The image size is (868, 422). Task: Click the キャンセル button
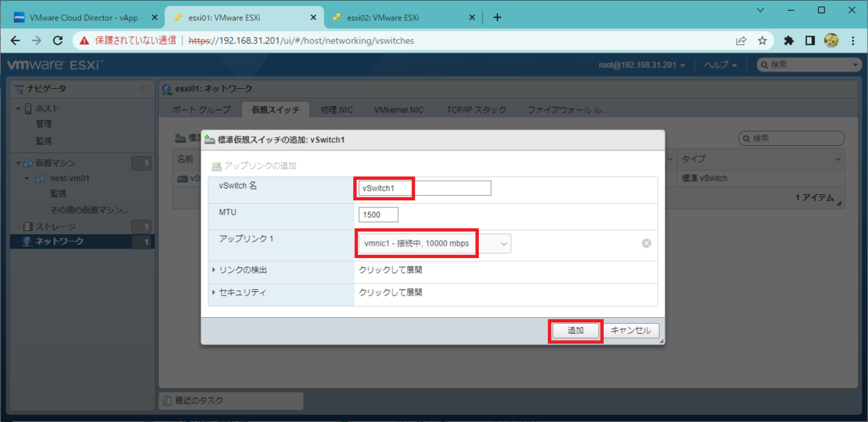tap(630, 330)
